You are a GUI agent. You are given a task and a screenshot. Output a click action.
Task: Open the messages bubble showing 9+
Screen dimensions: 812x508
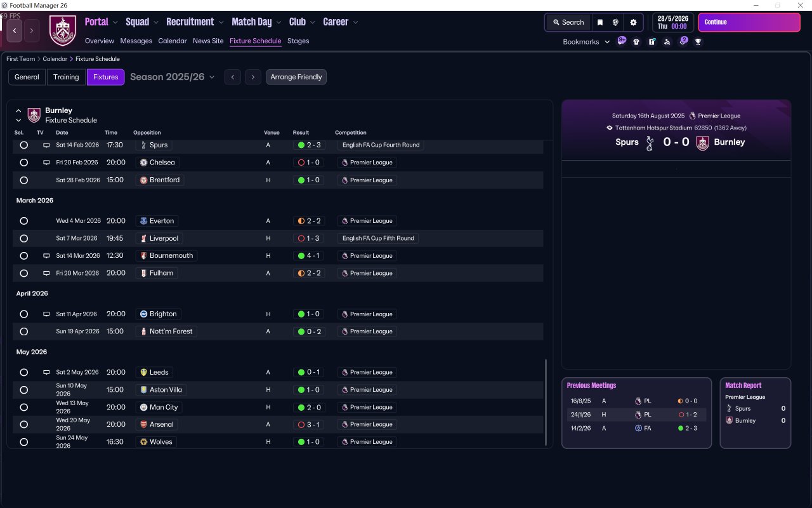coord(622,41)
